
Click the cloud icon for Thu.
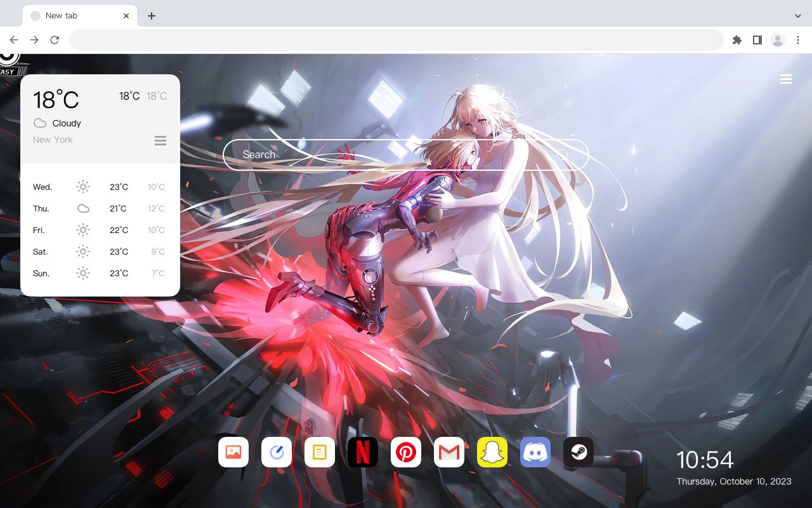click(x=83, y=208)
